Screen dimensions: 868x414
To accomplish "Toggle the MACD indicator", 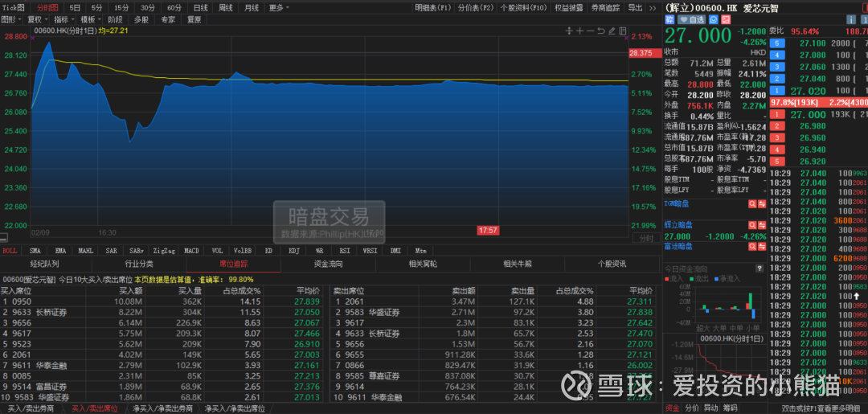I will 191,251.
